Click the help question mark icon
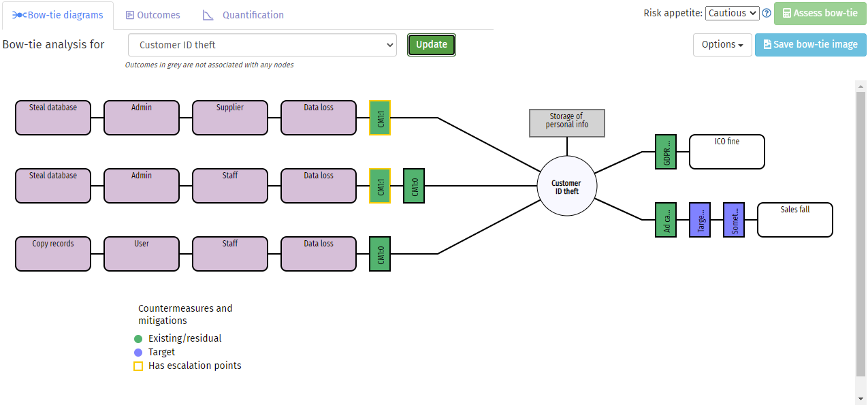Image resolution: width=868 pixels, height=405 pixels. click(767, 13)
